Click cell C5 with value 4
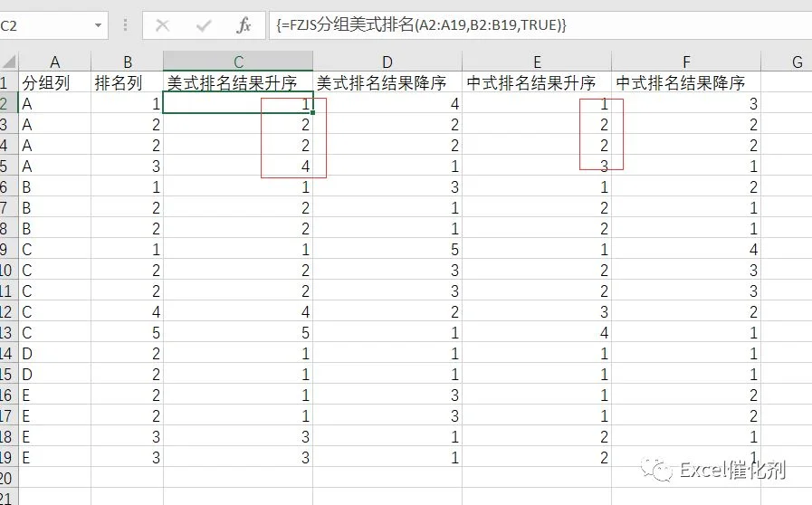Screen dimensions: 812x505 238,167
